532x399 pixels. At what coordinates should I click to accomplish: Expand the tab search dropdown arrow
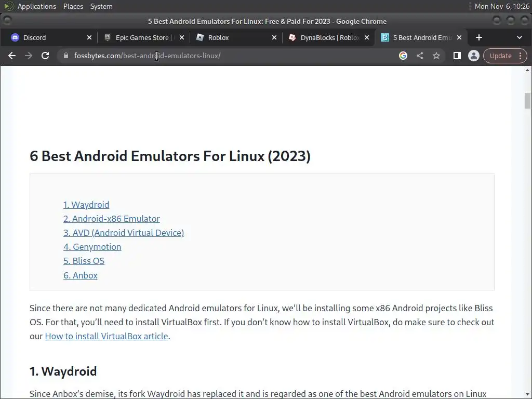click(x=520, y=37)
